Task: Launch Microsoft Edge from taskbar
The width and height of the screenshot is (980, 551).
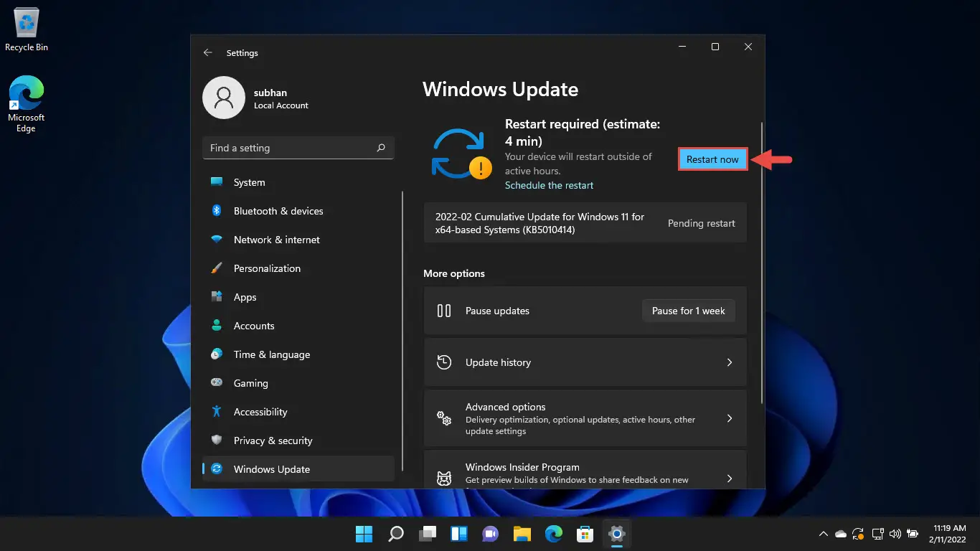Action: coord(553,534)
